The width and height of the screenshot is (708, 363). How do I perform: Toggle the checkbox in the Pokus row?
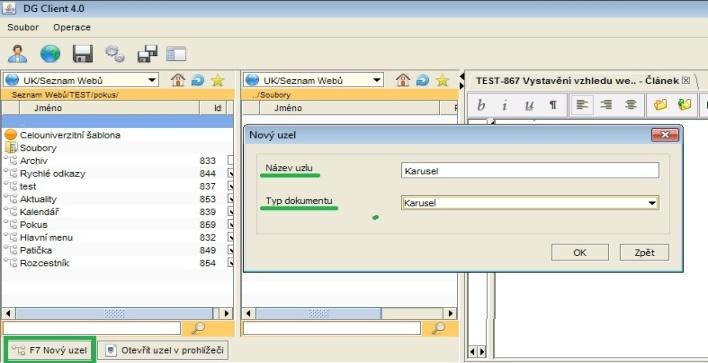230,224
